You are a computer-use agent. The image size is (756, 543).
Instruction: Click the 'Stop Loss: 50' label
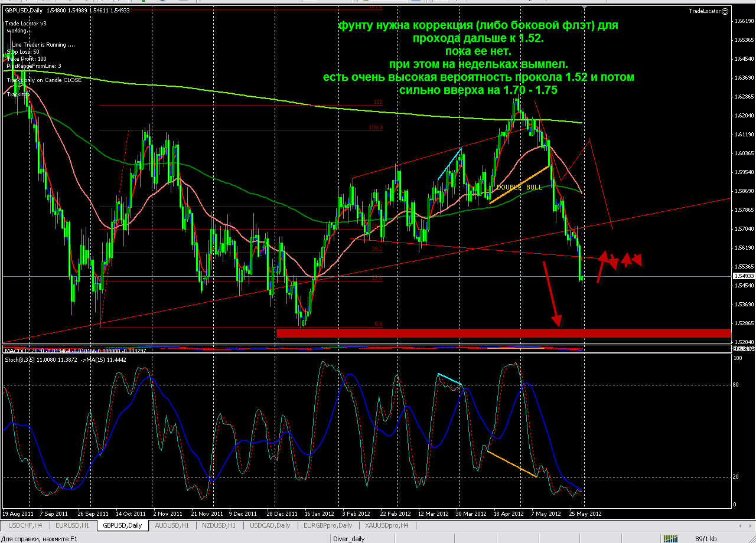click(x=24, y=52)
